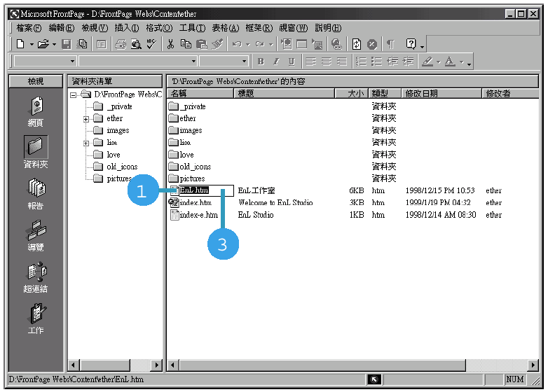Collapse the D:\FrontPage Webs root node

(x=73, y=95)
